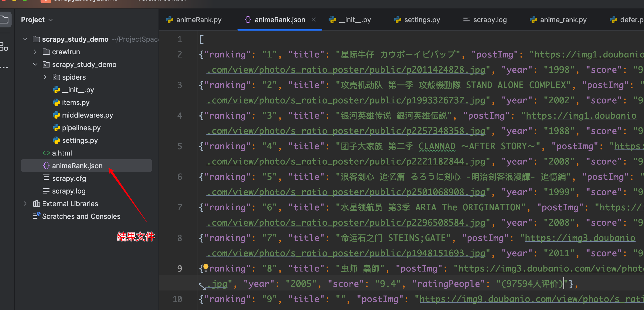Click the Scratches and Consoles icon
644x310 pixels.
(x=36, y=216)
